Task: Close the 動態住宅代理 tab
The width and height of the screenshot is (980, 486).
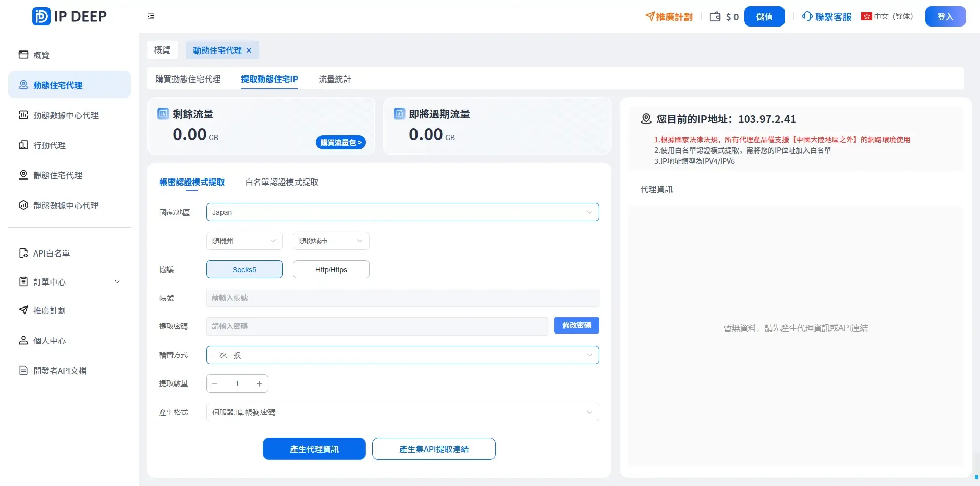Action: (x=249, y=50)
